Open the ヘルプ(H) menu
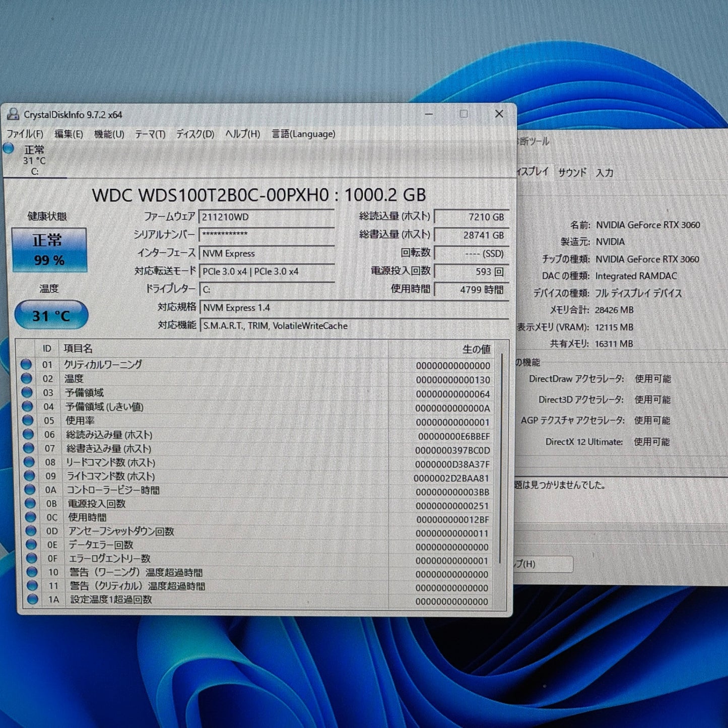 (x=242, y=134)
